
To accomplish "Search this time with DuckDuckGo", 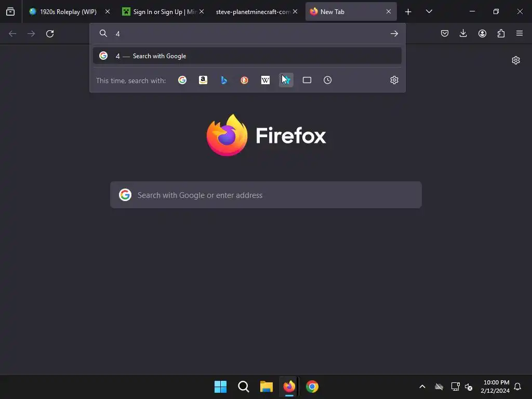I will point(244,80).
